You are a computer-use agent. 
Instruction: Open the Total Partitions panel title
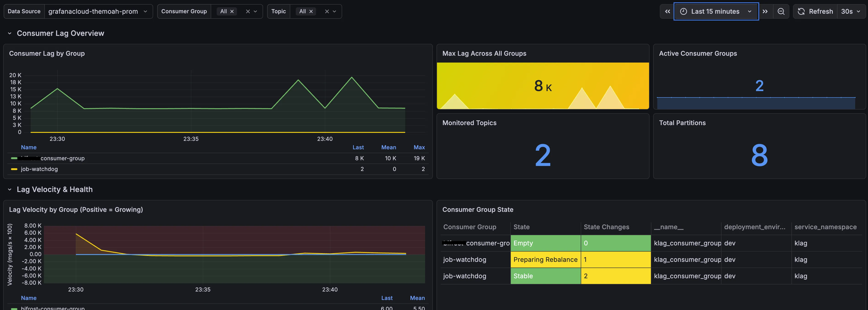[682, 123]
